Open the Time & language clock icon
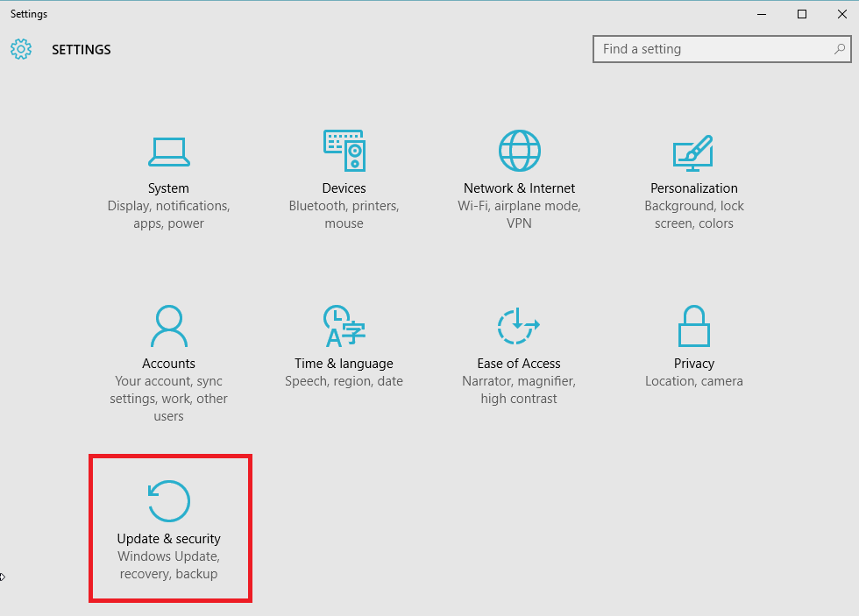The width and height of the screenshot is (859, 616). [x=344, y=327]
